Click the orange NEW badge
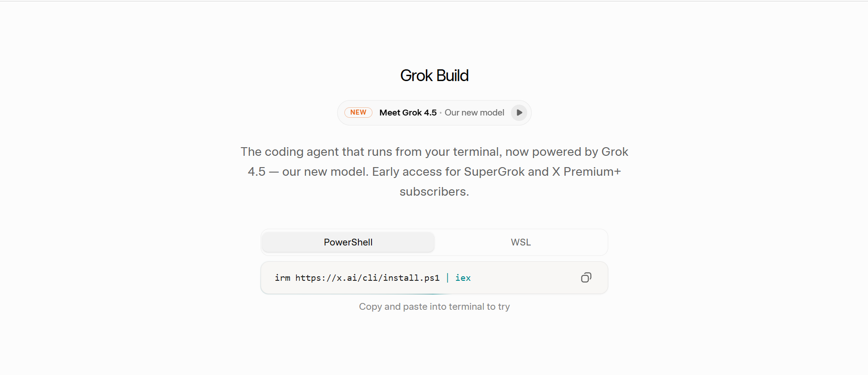The width and height of the screenshot is (868, 375). pyautogui.click(x=358, y=112)
